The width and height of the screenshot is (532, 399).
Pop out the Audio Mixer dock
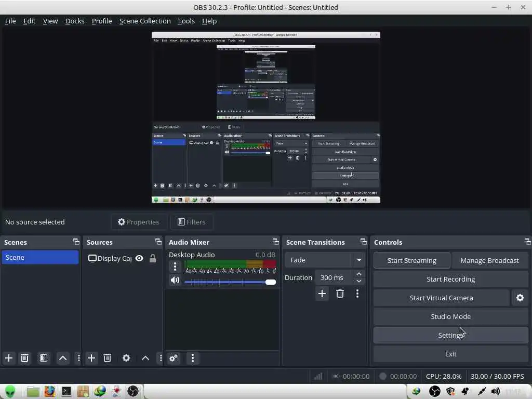(275, 242)
